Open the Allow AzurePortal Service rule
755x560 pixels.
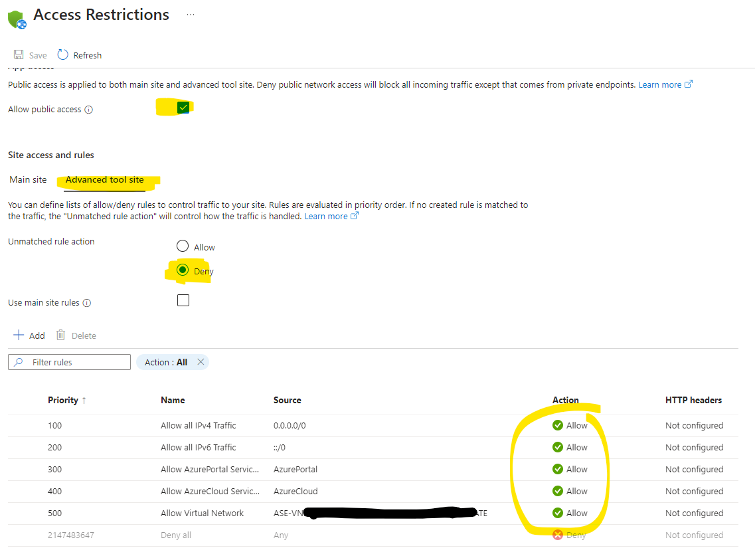pyautogui.click(x=210, y=470)
